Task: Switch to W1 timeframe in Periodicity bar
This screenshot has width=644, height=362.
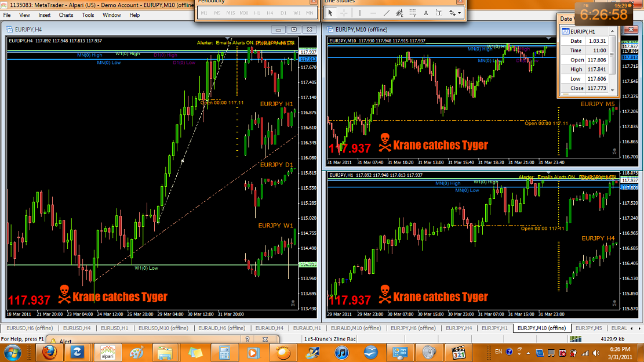Action: (x=297, y=13)
